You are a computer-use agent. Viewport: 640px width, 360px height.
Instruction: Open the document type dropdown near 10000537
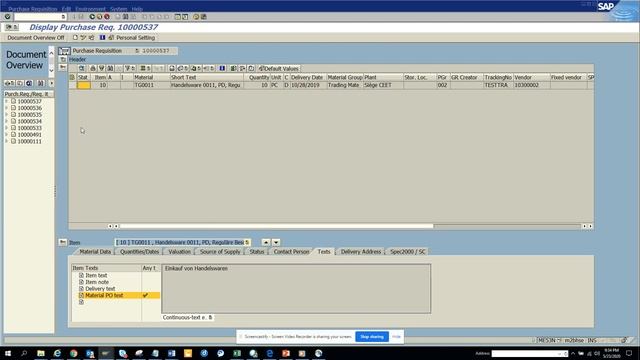coord(137,51)
